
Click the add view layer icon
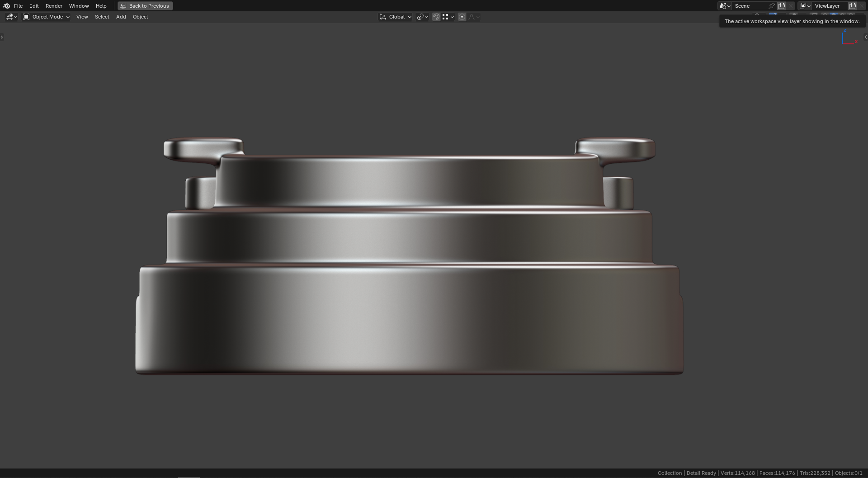coord(853,6)
